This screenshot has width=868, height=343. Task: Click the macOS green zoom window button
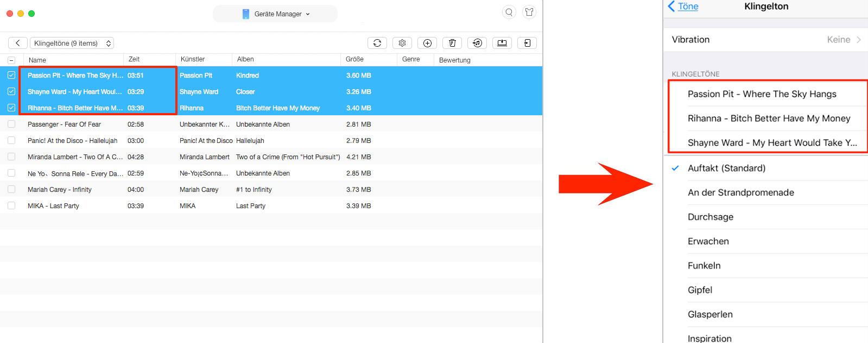point(31,14)
